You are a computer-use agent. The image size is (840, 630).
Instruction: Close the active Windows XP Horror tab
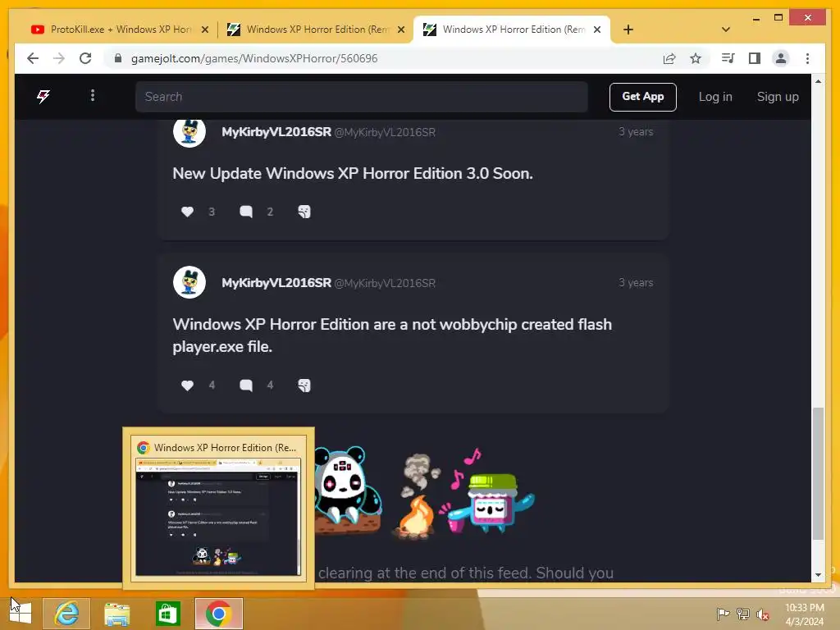pos(597,30)
